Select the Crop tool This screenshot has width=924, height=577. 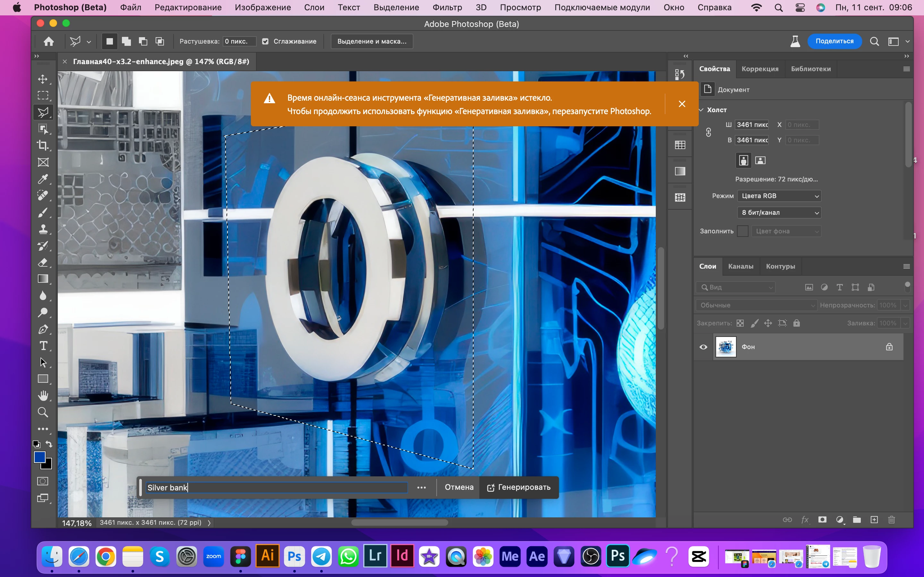(43, 146)
